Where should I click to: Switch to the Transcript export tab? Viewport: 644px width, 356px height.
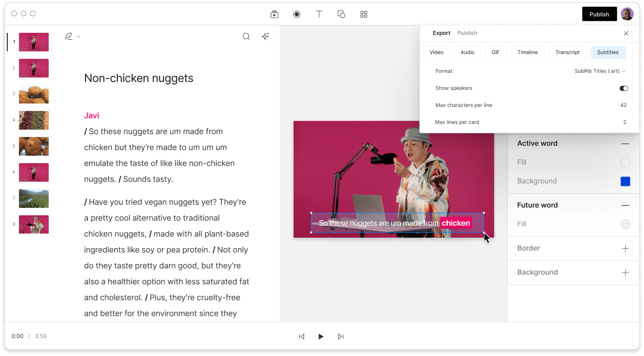(568, 52)
